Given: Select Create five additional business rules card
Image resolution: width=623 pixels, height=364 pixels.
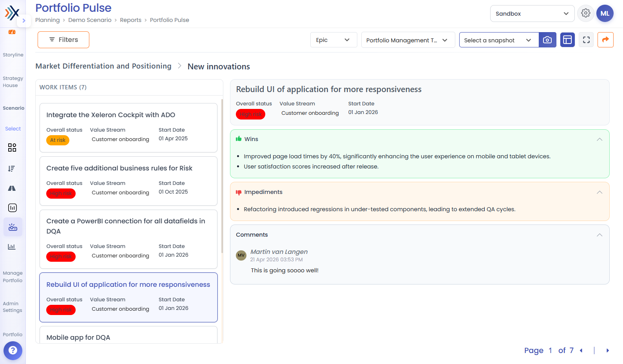Looking at the screenshot, I should (x=129, y=181).
